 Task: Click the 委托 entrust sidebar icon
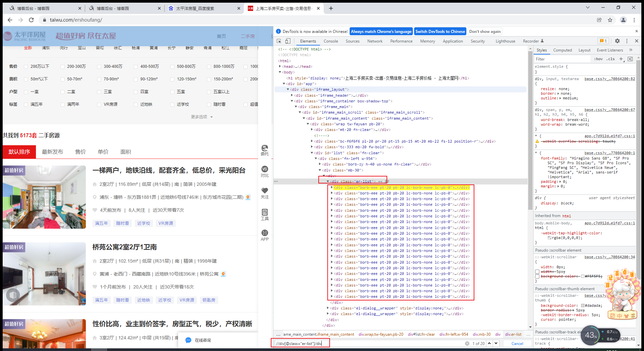[x=265, y=150]
